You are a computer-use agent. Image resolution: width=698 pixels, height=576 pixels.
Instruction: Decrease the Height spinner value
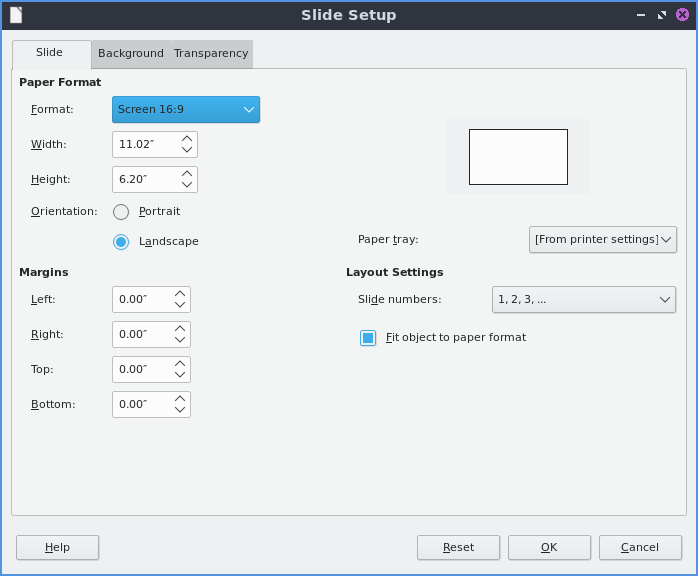[x=187, y=185]
